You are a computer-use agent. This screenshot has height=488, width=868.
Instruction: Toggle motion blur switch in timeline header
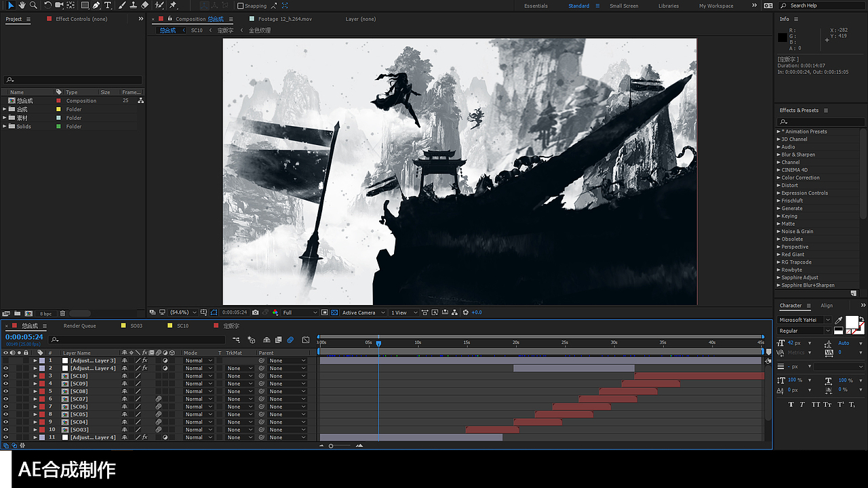tap(290, 340)
